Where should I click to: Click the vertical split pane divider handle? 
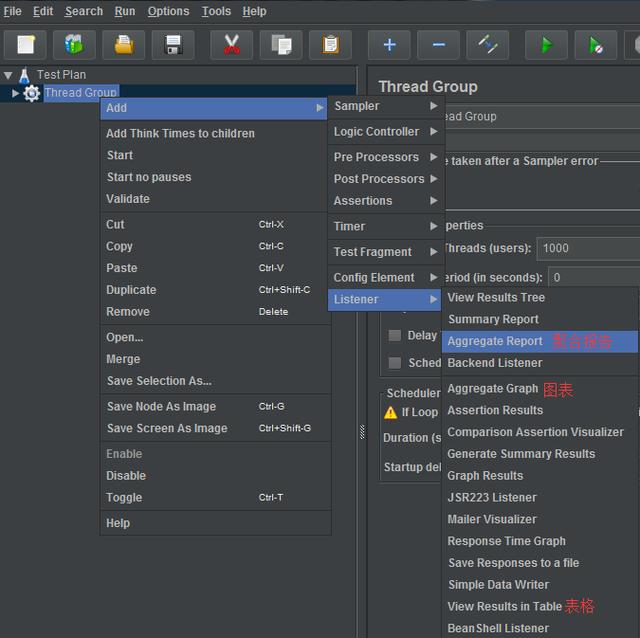click(362, 432)
